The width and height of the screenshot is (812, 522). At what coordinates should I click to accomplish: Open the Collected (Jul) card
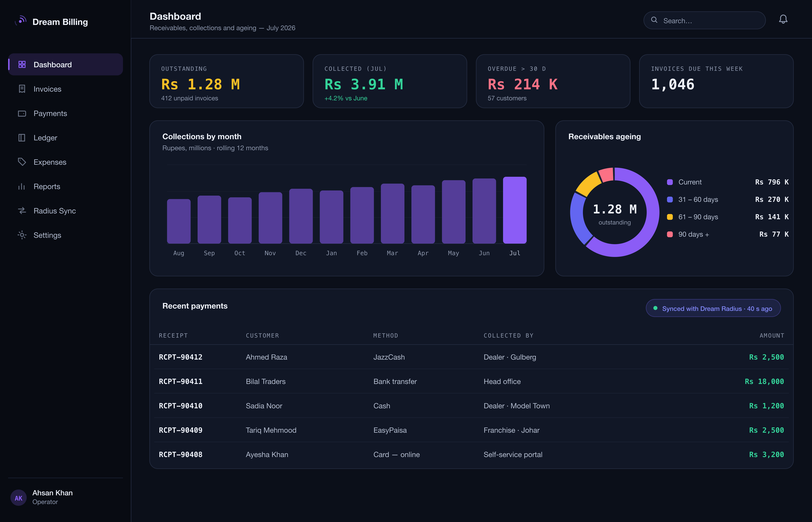(390, 81)
